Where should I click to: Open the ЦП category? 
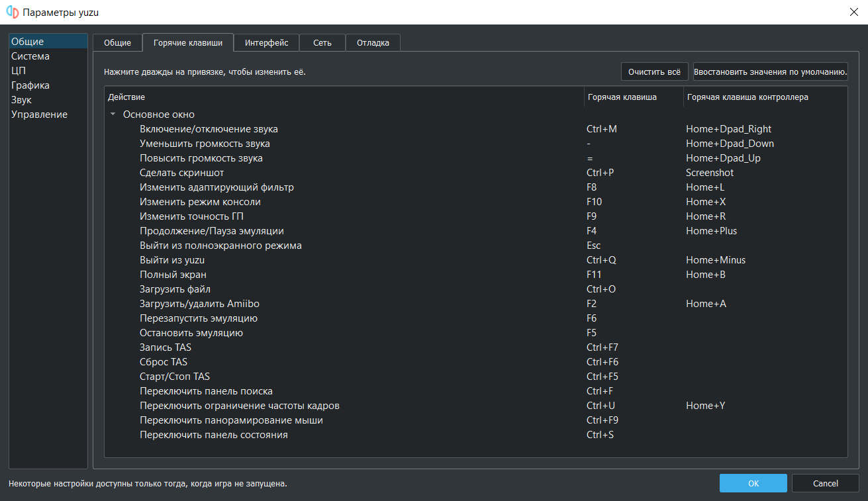coord(48,71)
